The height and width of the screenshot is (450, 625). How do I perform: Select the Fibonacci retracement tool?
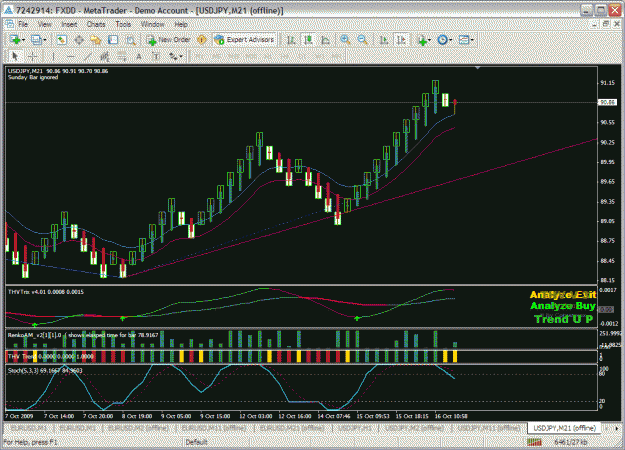pos(122,56)
